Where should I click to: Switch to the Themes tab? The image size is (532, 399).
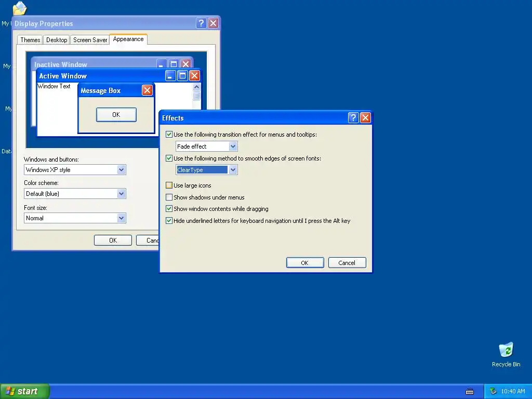click(x=30, y=40)
